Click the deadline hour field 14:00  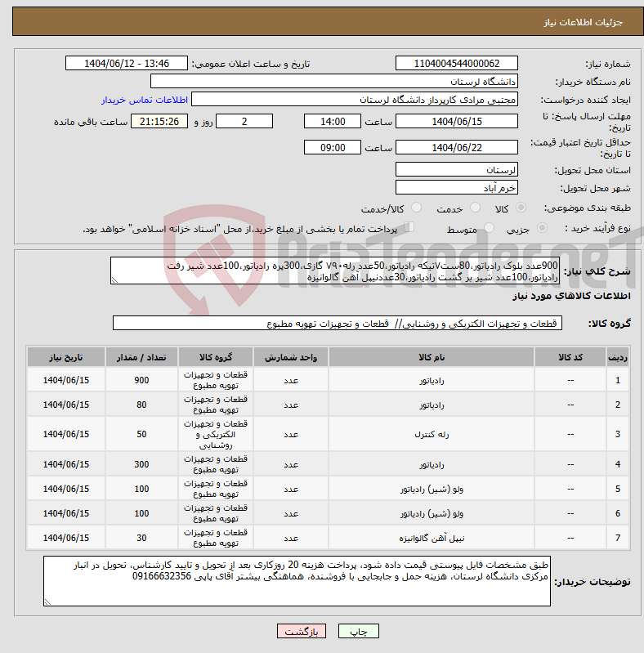click(x=333, y=121)
